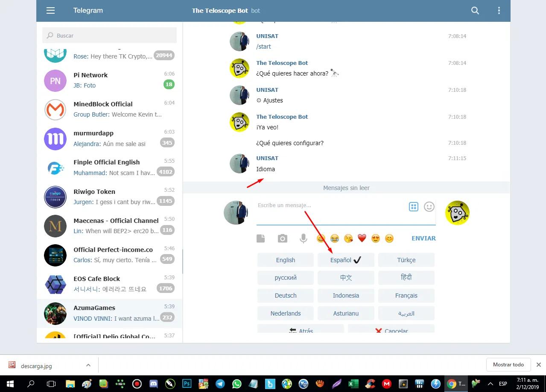Click into the Buscar search field
Image resolution: width=546 pixels, height=392 pixels.
click(109, 35)
